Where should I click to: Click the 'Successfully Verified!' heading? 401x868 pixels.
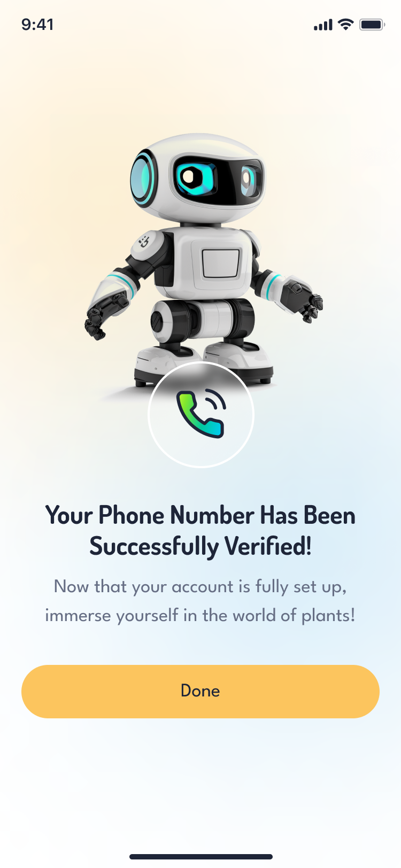click(x=200, y=546)
